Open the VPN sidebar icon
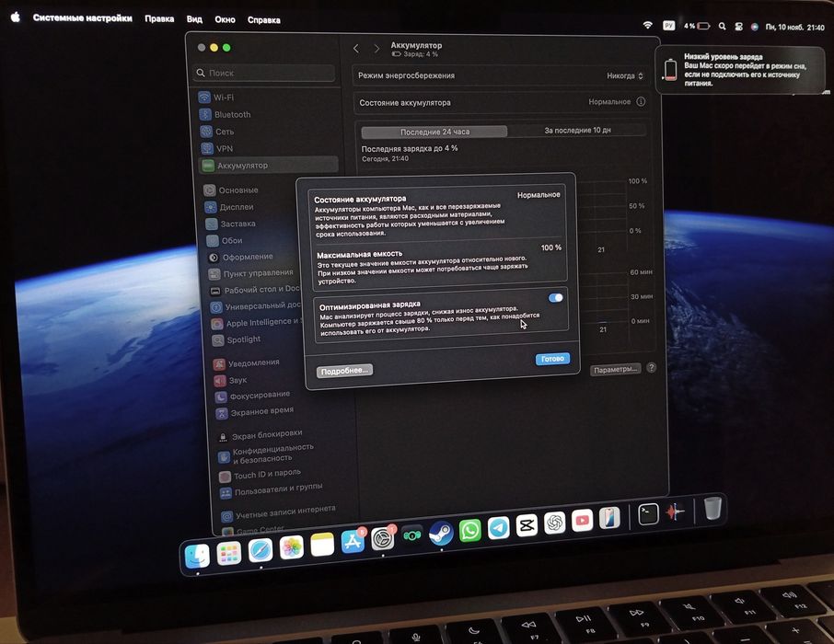 click(207, 148)
